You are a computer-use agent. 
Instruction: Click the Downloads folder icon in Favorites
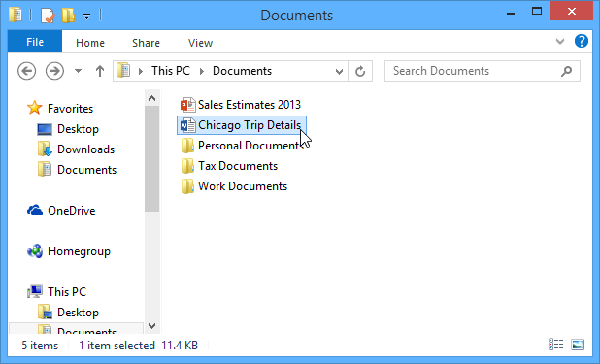click(45, 149)
